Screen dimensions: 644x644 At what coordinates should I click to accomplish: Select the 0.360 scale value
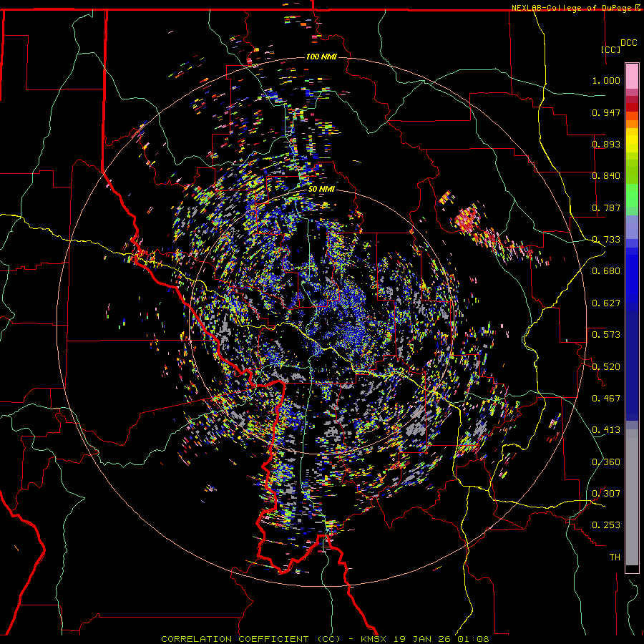coord(606,462)
